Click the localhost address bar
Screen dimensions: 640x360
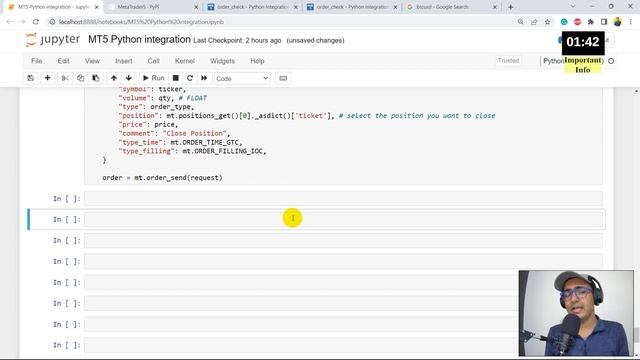click(141, 22)
